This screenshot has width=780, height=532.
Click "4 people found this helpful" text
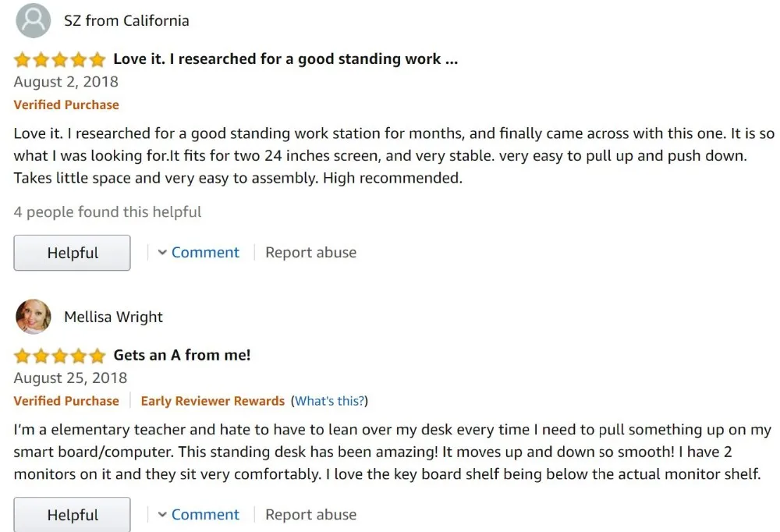click(108, 212)
